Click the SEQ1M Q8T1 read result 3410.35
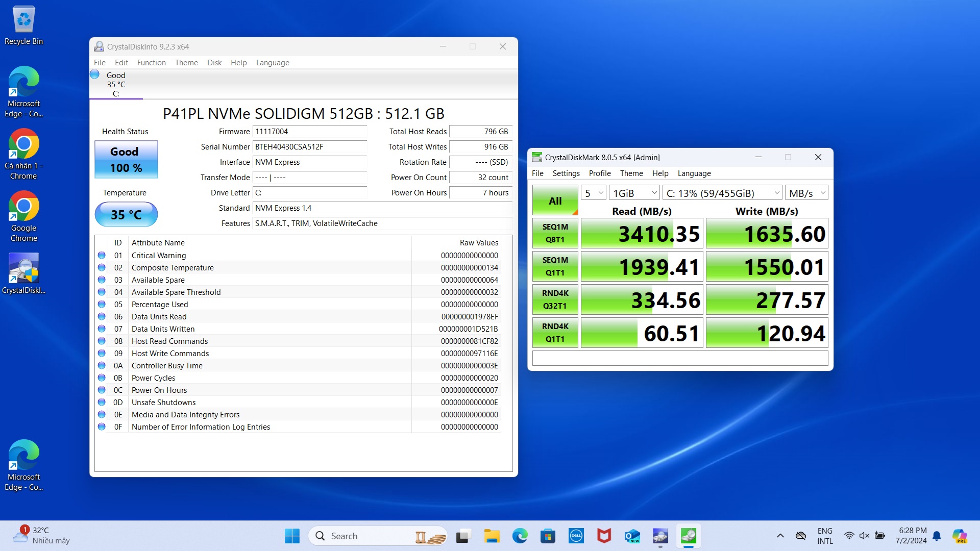The image size is (980, 551). point(642,233)
